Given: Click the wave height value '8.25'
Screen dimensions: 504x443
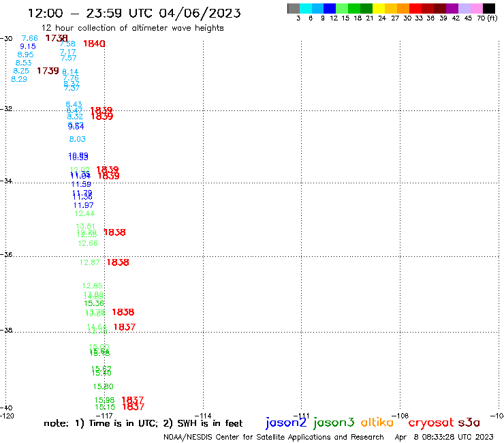Looking at the screenshot, I should [x=21, y=71].
